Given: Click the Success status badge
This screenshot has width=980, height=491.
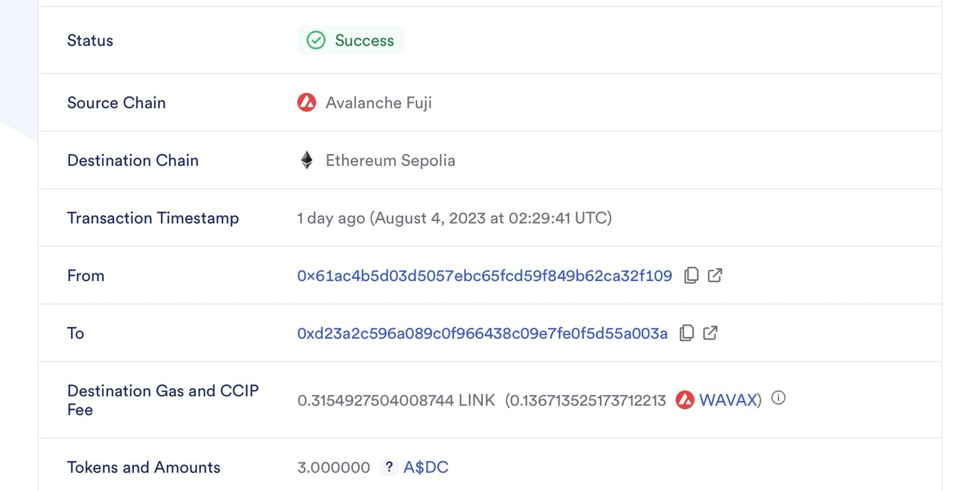Looking at the screenshot, I should [350, 40].
